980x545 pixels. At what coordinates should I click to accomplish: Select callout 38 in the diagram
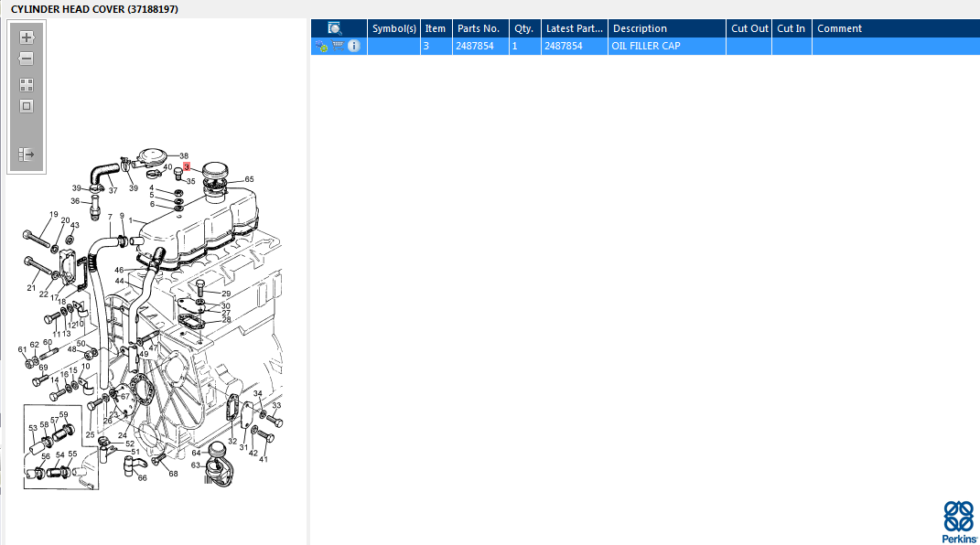pos(184,156)
